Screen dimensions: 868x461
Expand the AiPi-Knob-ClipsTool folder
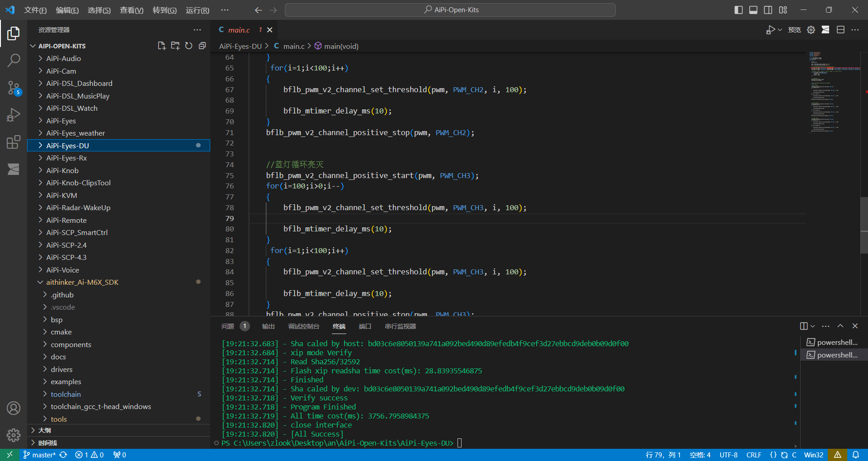[x=118, y=183]
